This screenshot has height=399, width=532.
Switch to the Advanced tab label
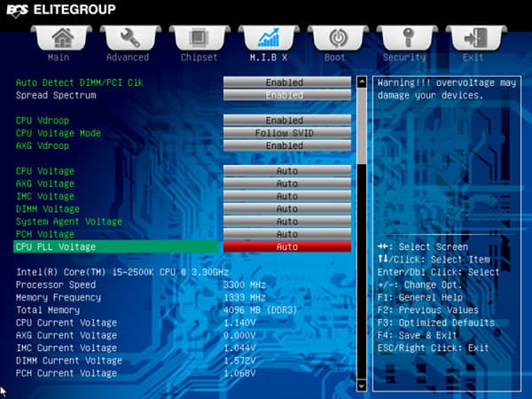[128, 58]
